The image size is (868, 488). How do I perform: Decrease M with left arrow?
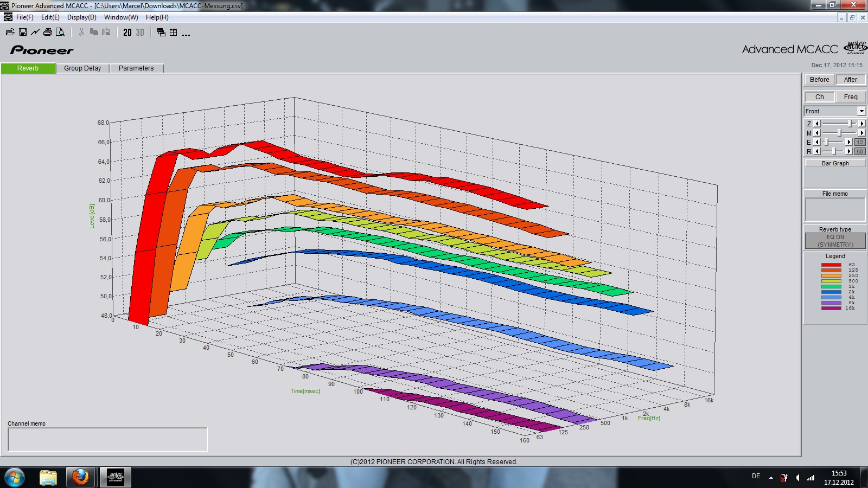point(817,133)
